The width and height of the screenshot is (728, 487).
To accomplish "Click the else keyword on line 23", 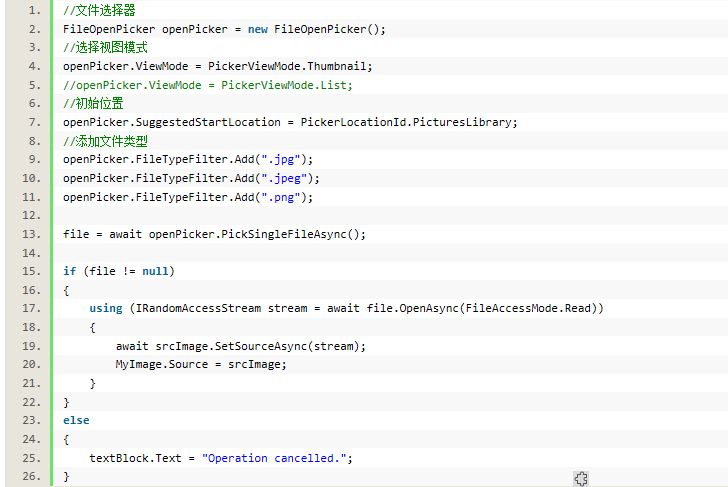I will point(76,420).
